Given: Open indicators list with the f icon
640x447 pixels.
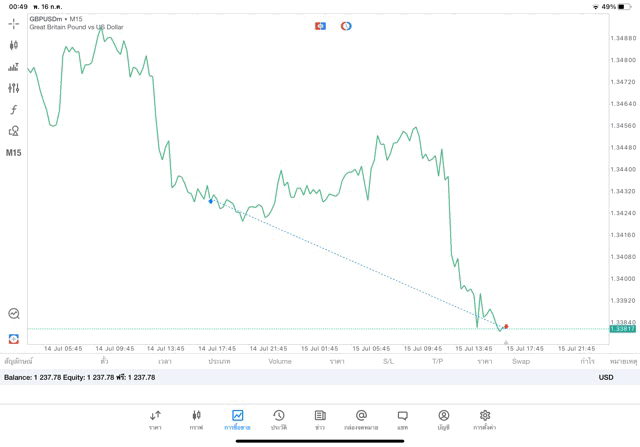Looking at the screenshot, I should point(14,109).
